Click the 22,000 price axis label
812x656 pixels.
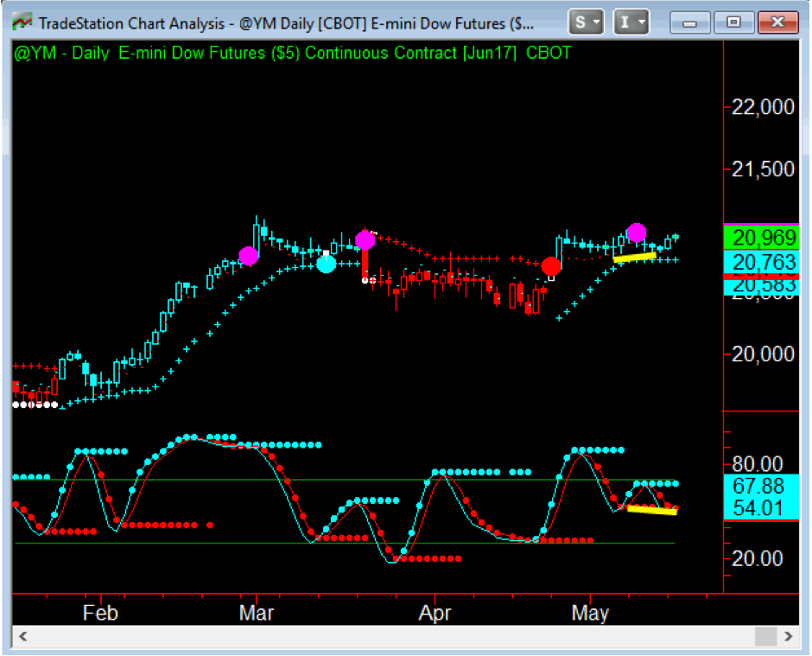pos(763,107)
